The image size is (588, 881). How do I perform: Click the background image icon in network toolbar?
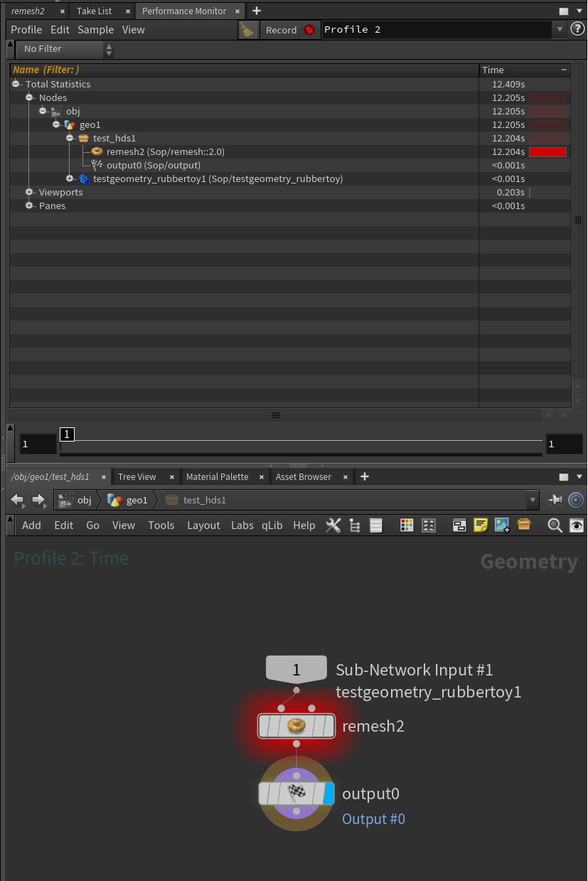click(502, 525)
